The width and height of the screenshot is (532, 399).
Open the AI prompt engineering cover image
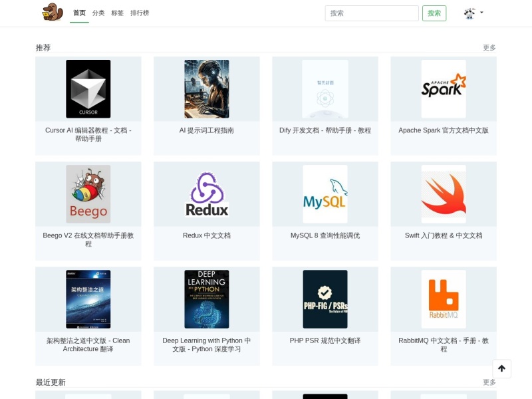coord(207,89)
